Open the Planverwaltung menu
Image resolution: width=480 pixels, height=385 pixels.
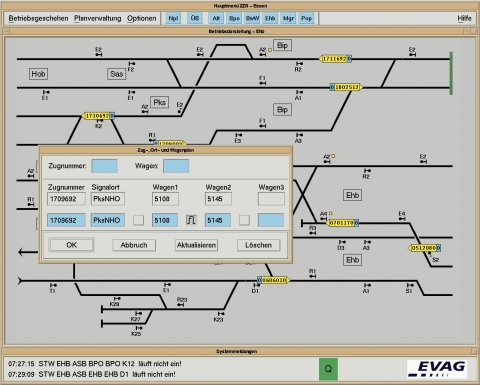point(98,18)
